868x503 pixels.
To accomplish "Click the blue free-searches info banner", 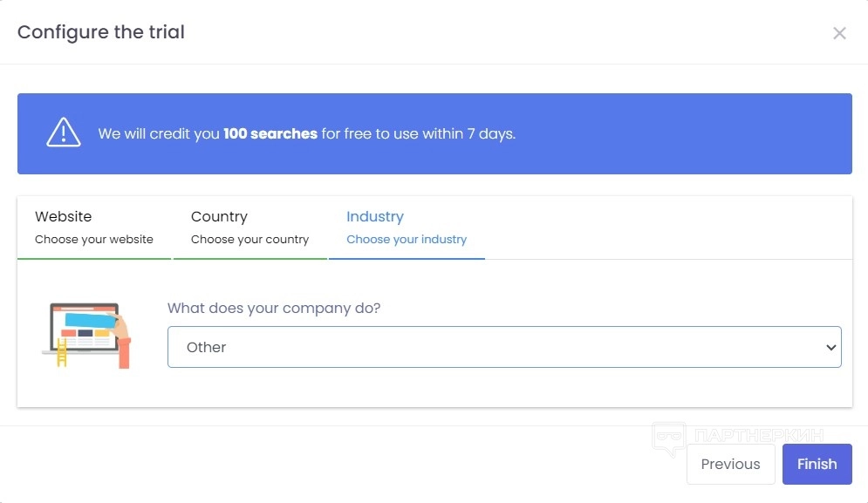I will (x=611, y=134).
